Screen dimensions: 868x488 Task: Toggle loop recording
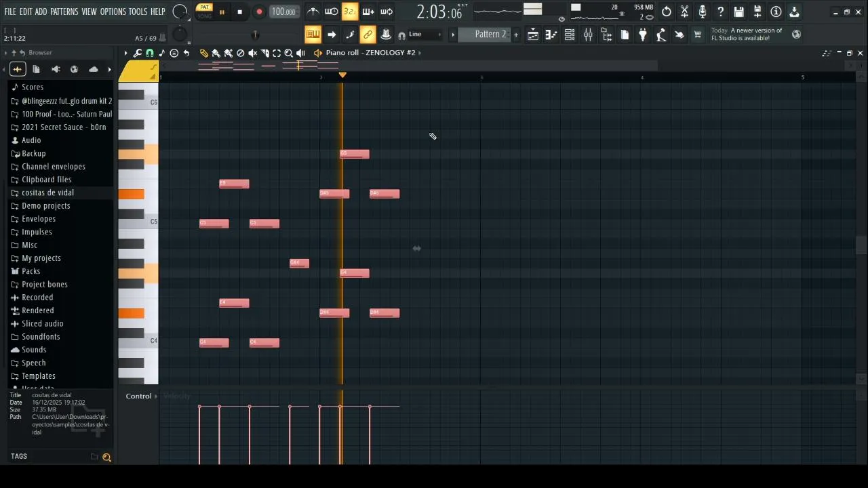386,12
